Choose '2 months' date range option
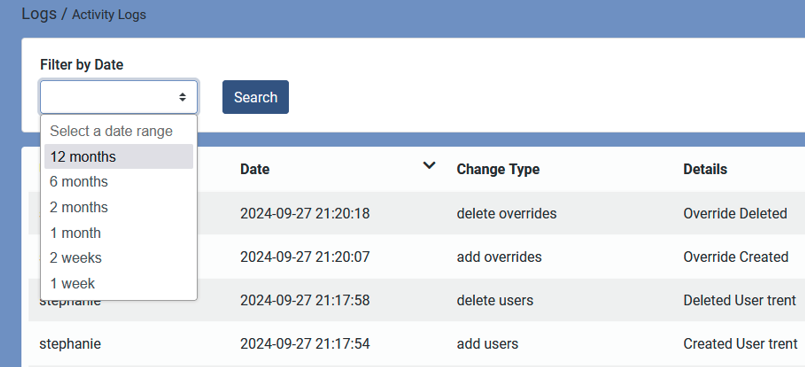 click(x=119, y=207)
